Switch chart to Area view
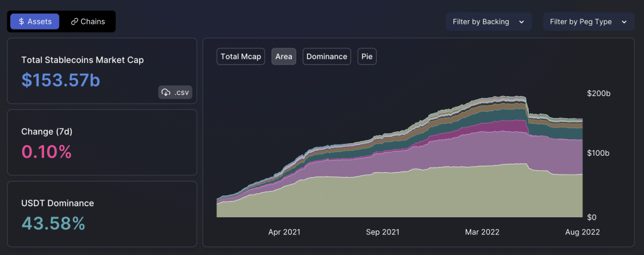 click(x=284, y=57)
